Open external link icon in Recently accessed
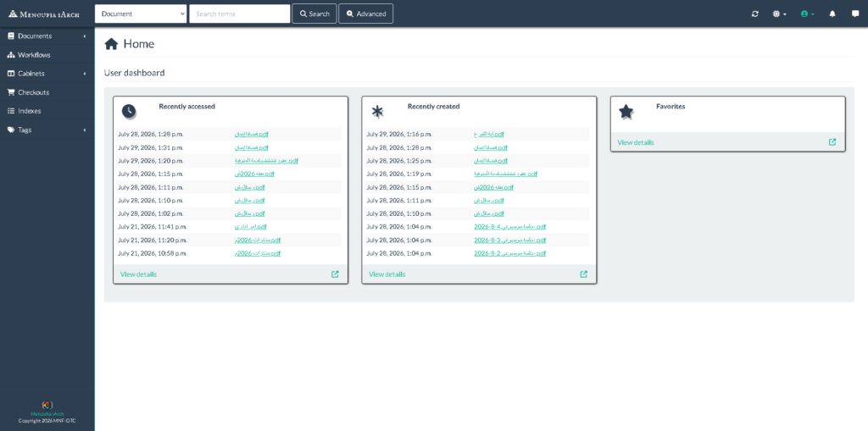 (335, 274)
